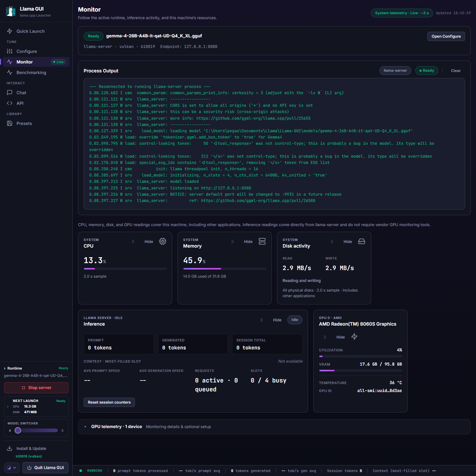Click the Chat speech bubble icon

point(10,93)
